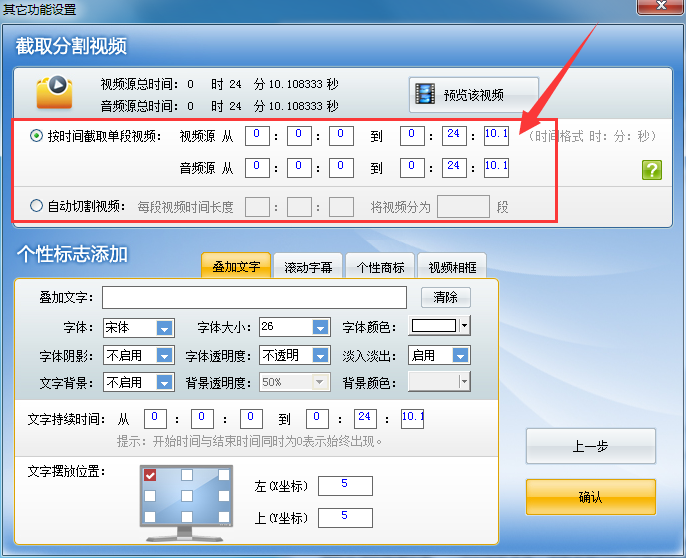Image resolution: width=686 pixels, height=558 pixels.
Task: Expand the 字体大小 font size dropdown
Action: [x=319, y=327]
